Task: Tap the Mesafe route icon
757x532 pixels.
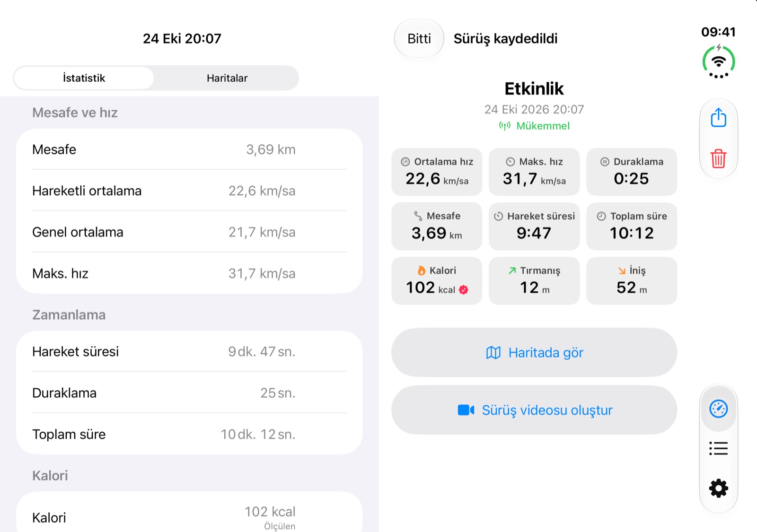Action: point(418,216)
